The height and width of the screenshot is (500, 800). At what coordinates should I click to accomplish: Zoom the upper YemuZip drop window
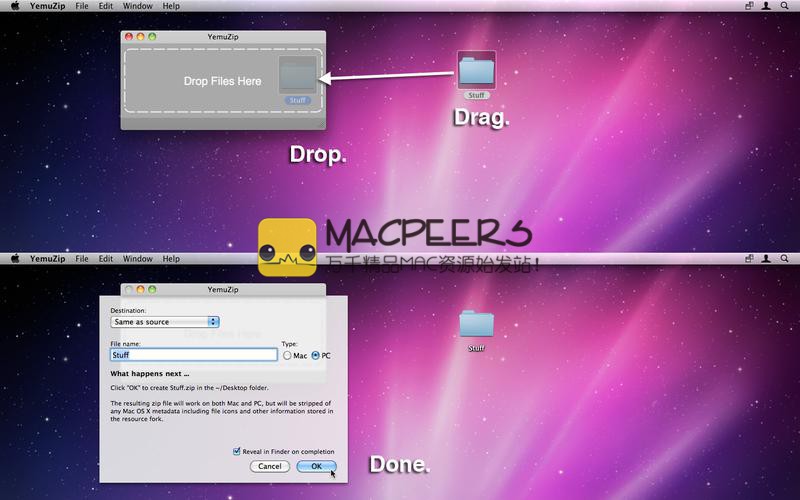(152, 37)
